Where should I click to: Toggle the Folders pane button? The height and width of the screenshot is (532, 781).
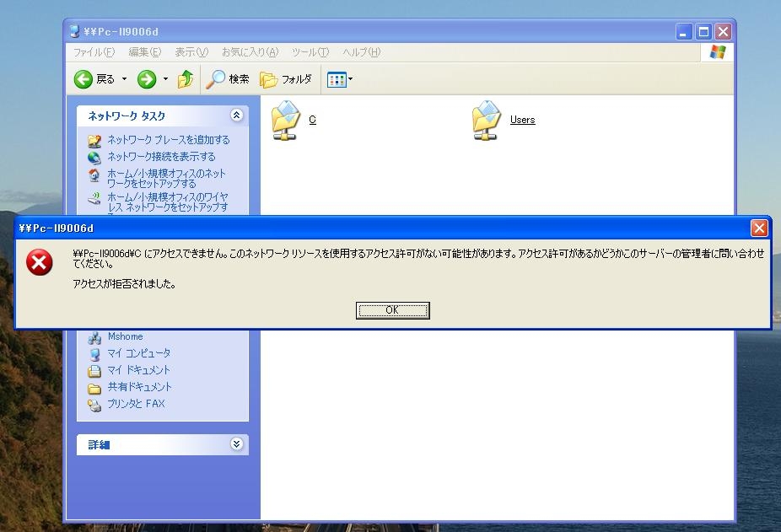(x=286, y=78)
